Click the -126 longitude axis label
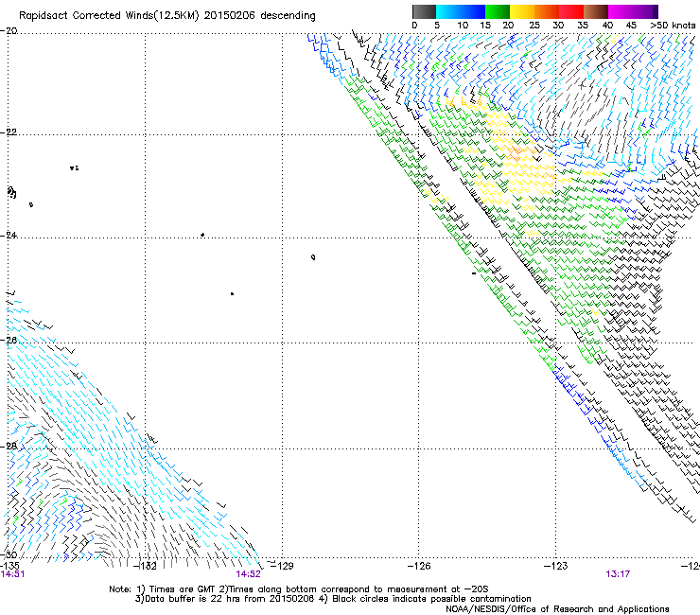The image size is (700, 615). point(419,566)
